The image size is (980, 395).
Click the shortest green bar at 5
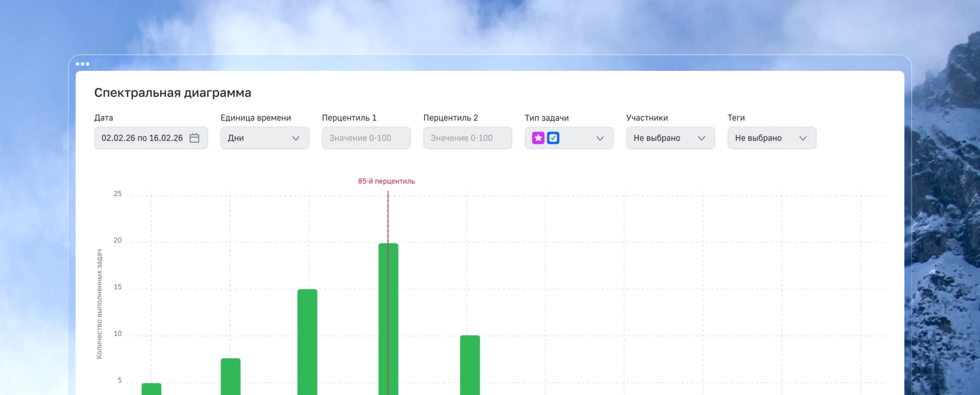pyautogui.click(x=151, y=389)
